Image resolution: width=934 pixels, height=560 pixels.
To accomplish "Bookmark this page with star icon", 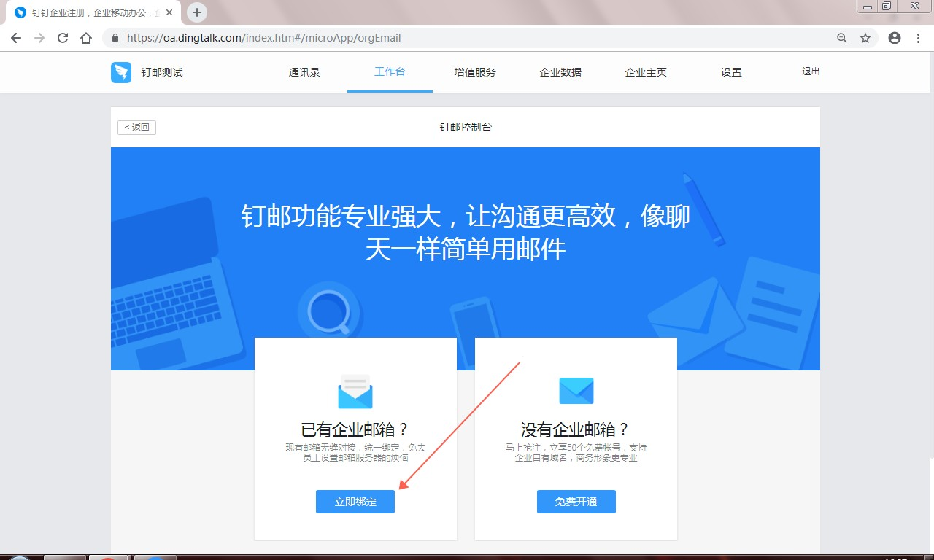I will click(865, 38).
